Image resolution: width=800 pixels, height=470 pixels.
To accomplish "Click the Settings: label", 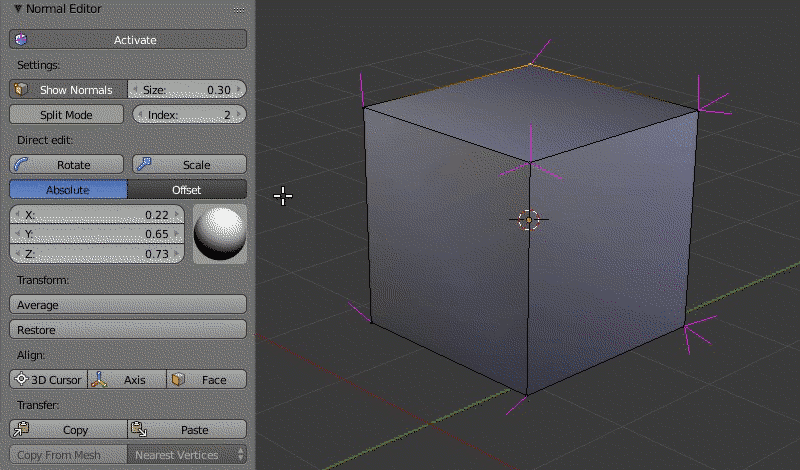I will point(38,65).
